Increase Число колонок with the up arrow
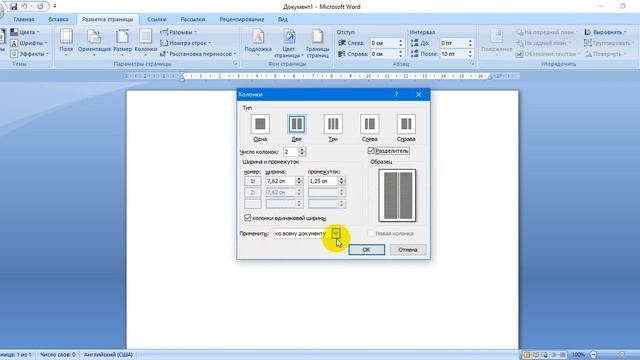 302,150
